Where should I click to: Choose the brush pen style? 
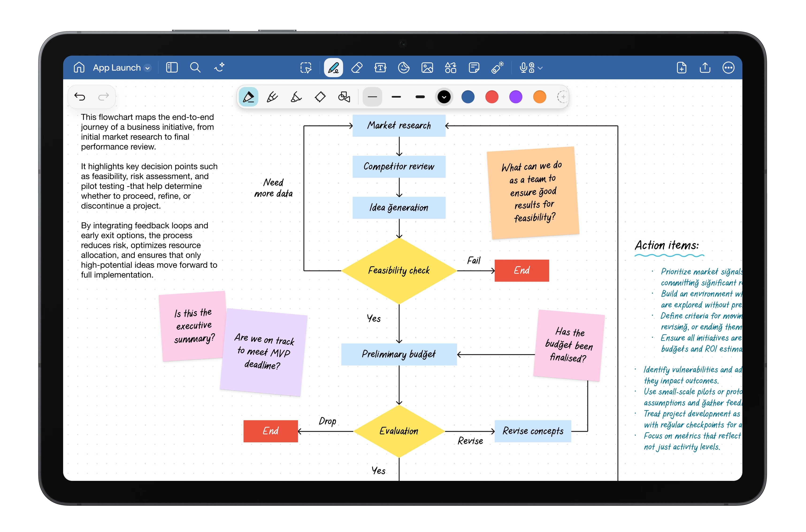coord(272,97)
